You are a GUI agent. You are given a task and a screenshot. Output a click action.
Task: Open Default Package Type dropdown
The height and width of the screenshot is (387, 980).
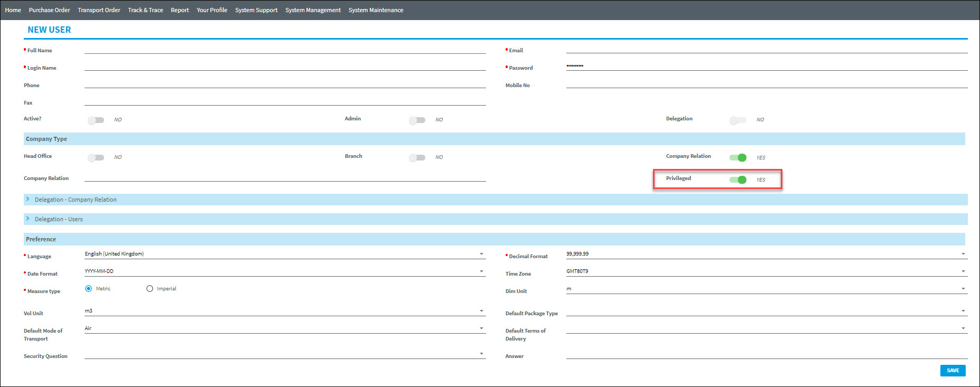(x=767, y=311)
